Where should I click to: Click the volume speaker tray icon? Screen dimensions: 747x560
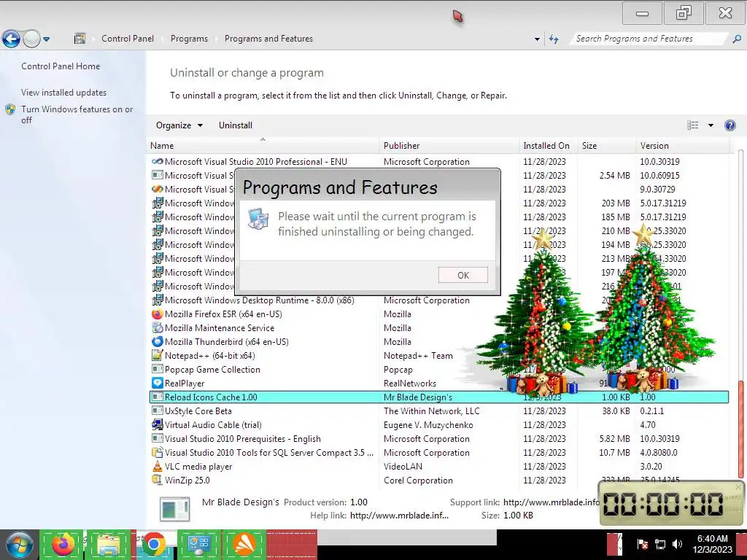click(x=677, y=544)
